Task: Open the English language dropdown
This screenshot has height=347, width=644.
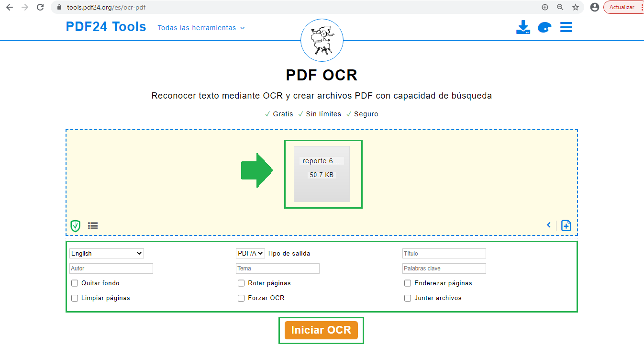Action: [x=106, y=253]
